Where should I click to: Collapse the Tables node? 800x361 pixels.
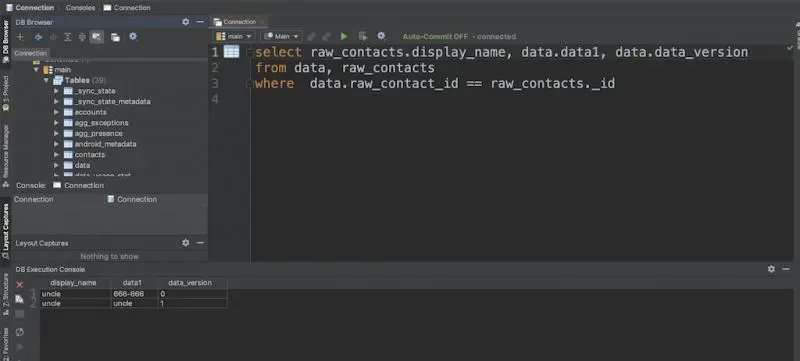pos(46,80)
